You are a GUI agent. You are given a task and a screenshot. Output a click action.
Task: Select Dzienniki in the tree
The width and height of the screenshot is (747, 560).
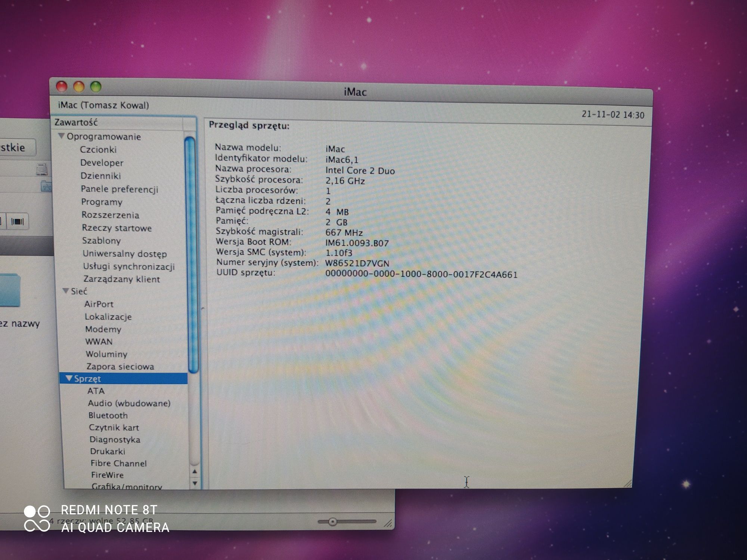tap(101, 176)
